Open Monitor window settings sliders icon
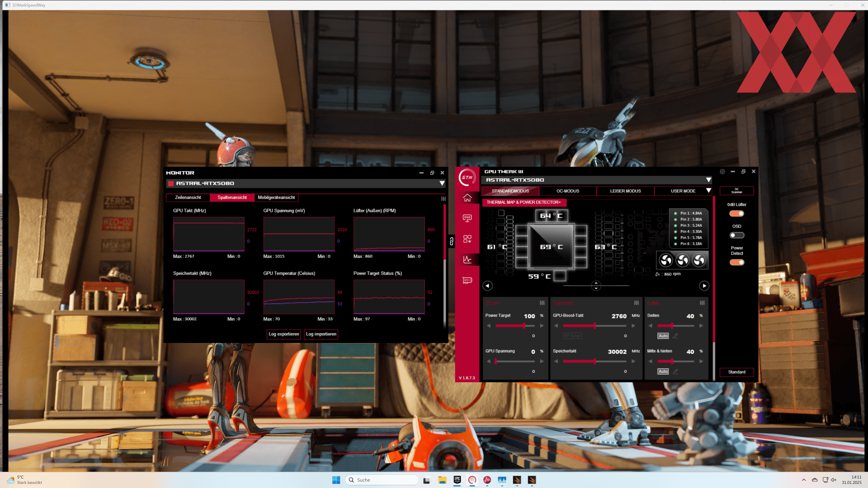 [443, 199]
